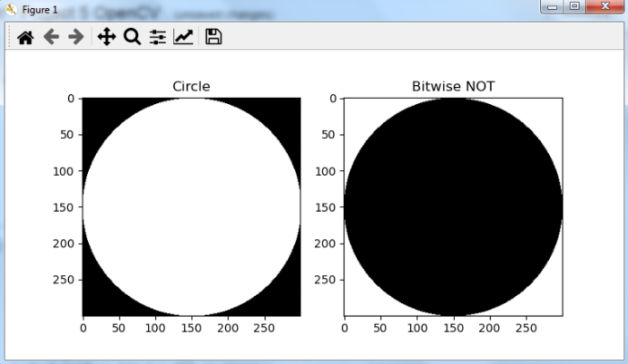Go back to the previous view arrow

click(51, 37)
